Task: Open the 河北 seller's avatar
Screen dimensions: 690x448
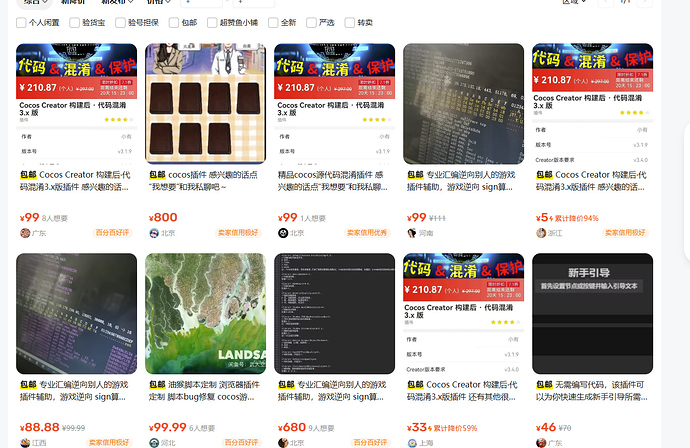Action: pyautogui.click(x=154, y=443)
